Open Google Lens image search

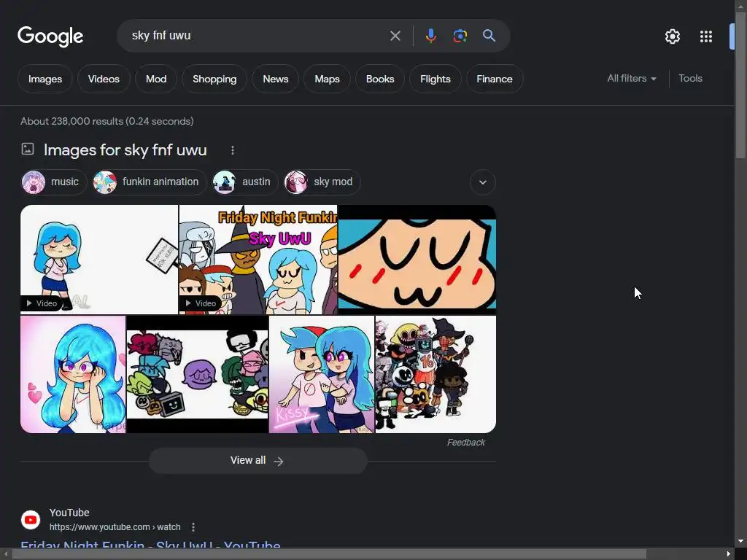pyautogui.click(x=460, y=36)
